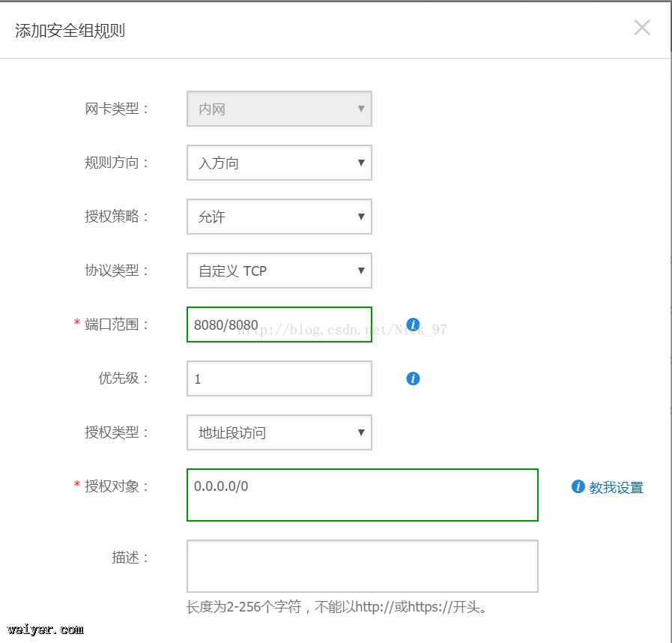Screen dimensions: 672x643
Task: Click the 协议类型 field label
Action: [117, 271]
